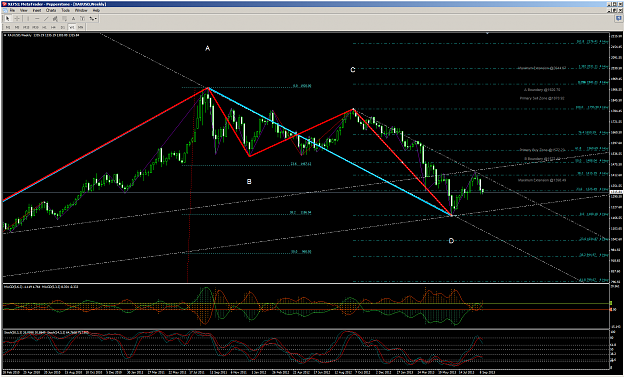Switch chart to H4 timeframe
Screen dimensions: 625x377
click(x=53, y=27)
